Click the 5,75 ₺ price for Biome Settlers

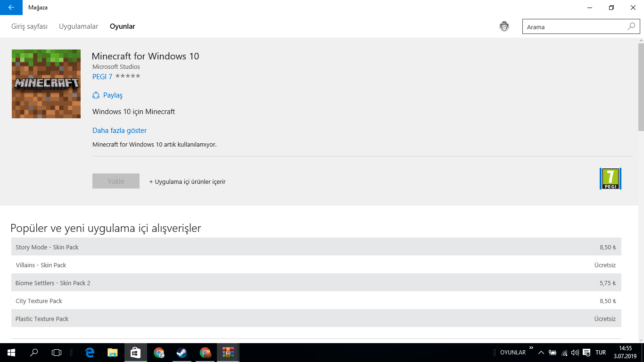[x=608, y=283]
